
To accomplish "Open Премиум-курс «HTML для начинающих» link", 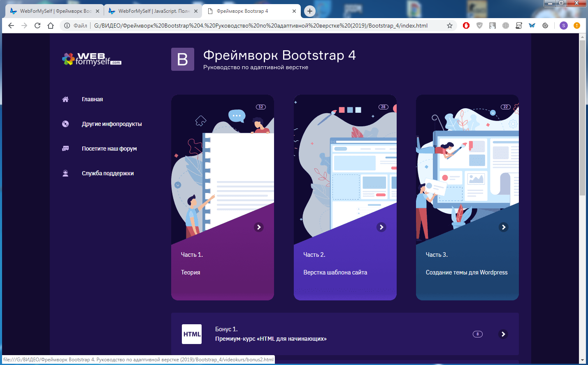I will pos(271,339).
